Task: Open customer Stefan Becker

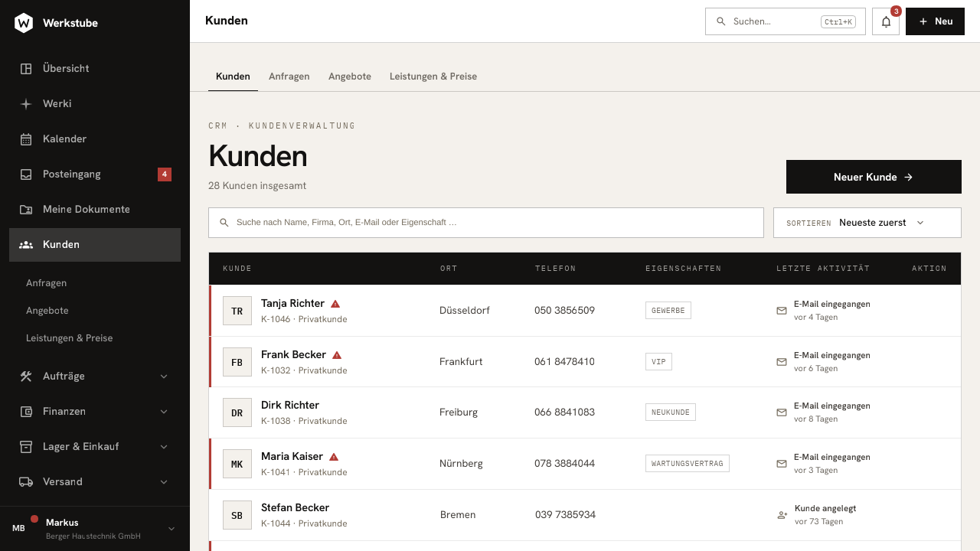Action: (295, 508)
